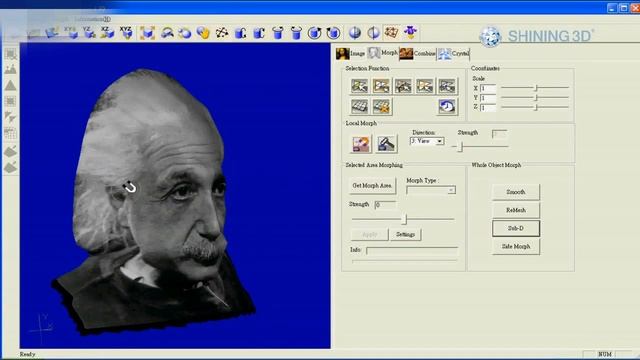The height and width of the screenshot is (360, 640).
Task: Open the Combine tab
Action: (417, 53)
